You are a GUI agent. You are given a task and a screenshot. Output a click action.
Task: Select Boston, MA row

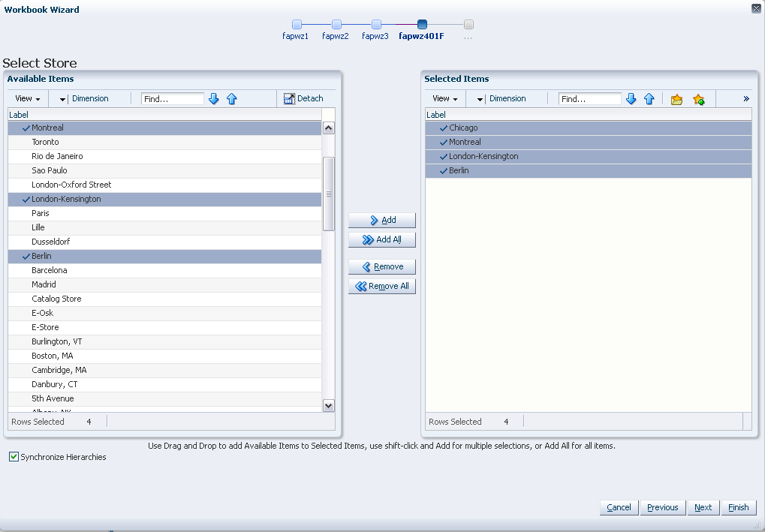pos(165,356)
